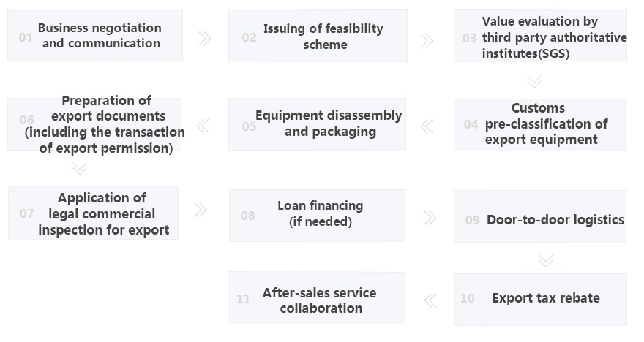Open the After-sales service collaboration step
Image resolution: width=644 pixels, height=342 pixels.
point(316,298)
